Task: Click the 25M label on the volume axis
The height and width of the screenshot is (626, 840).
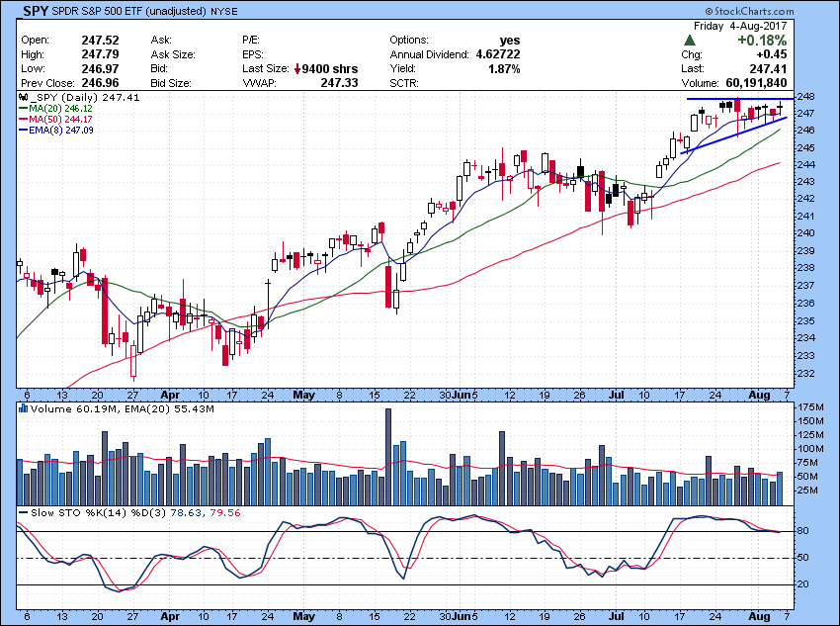Action: pos(806,490)
